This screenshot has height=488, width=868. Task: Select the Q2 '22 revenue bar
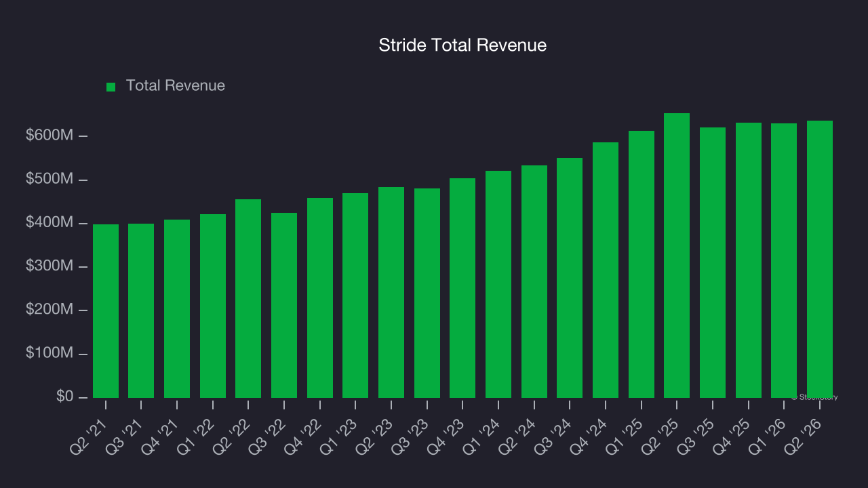point(248,298)
